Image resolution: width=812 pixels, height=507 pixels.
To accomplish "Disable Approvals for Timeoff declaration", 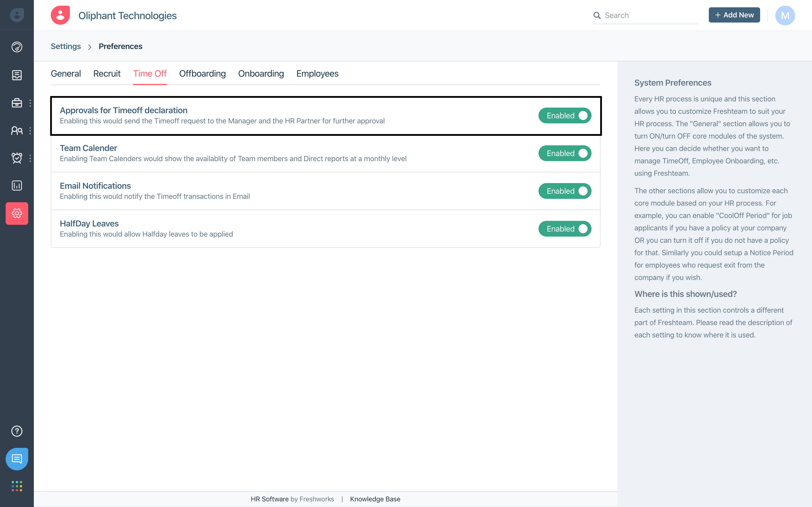I will click(x=565, y=115).
